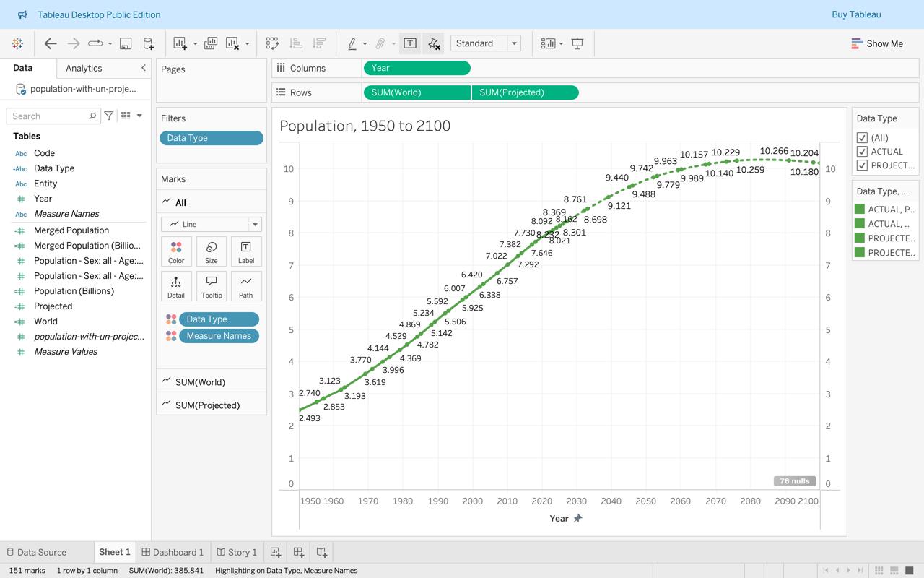The width and height of the screenshot is (924, 578).
Task: Click the Save workbook icon
Action: (126, 43)
